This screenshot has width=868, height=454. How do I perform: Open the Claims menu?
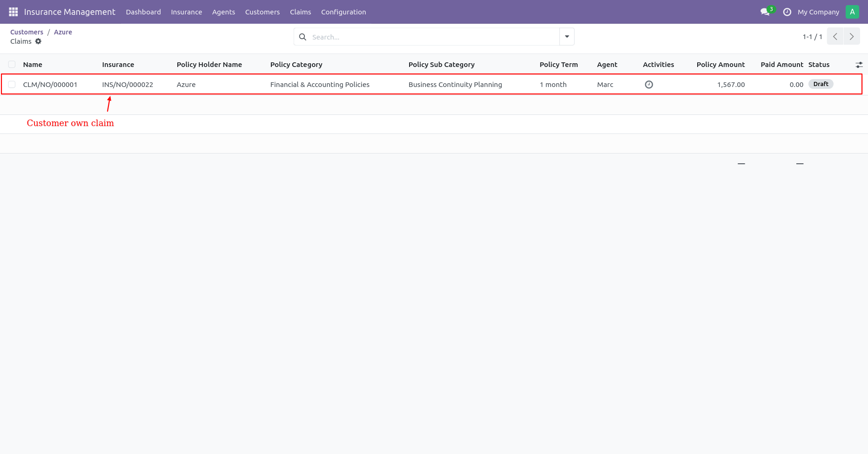(300, 12)
